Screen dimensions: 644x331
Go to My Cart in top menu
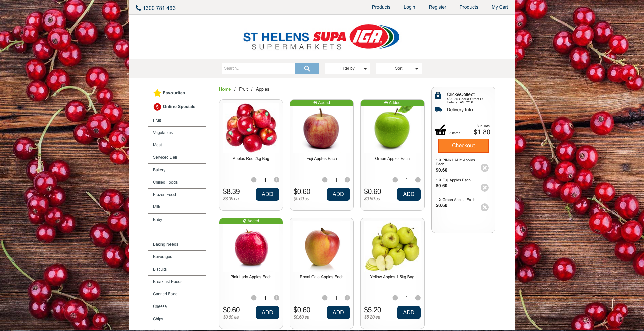(x=500, y=7)
